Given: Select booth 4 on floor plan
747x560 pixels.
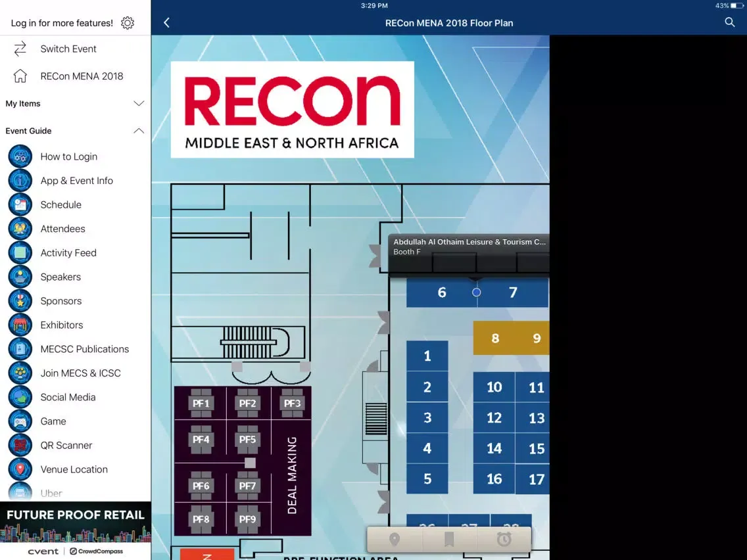Looking at the screenshot, I should click(427, 448).
